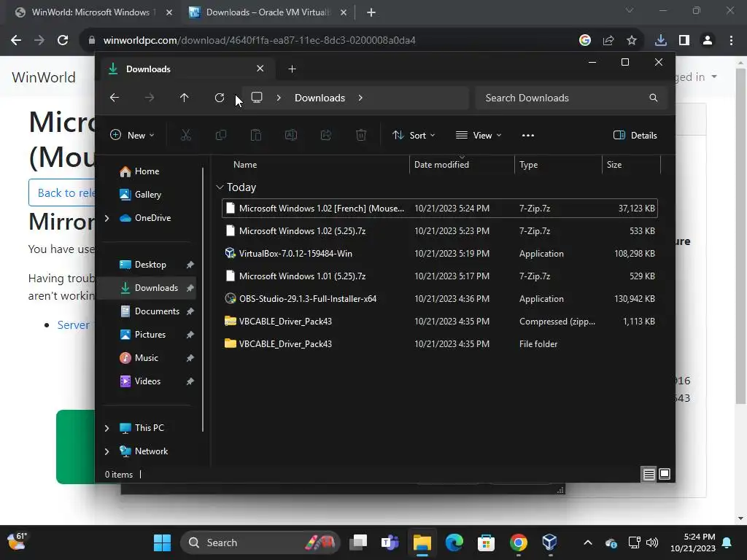Click Back to release link on WinWorld page
Screen dimensions: 747x560
[62, 192]
